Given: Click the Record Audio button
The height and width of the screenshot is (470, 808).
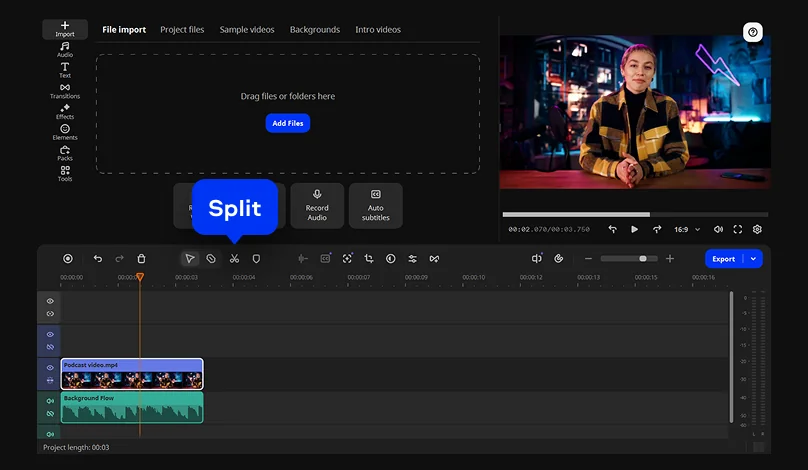Looking at the screenshot, I should (x=317, y=206).
